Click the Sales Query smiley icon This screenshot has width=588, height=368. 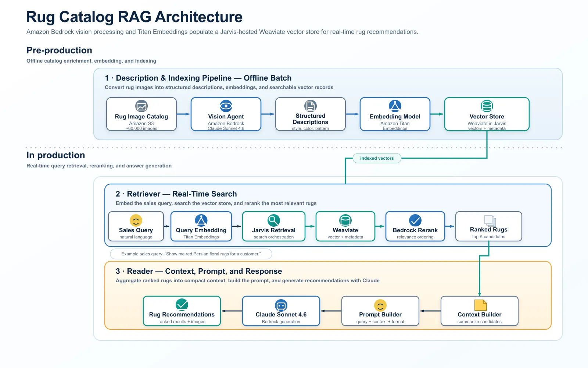click(136, 220)
